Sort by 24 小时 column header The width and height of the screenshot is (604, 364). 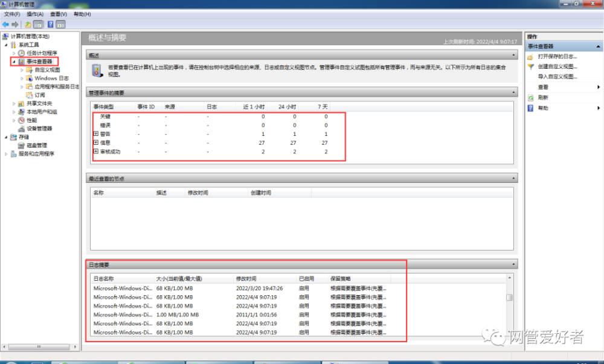tap(287, 107)
